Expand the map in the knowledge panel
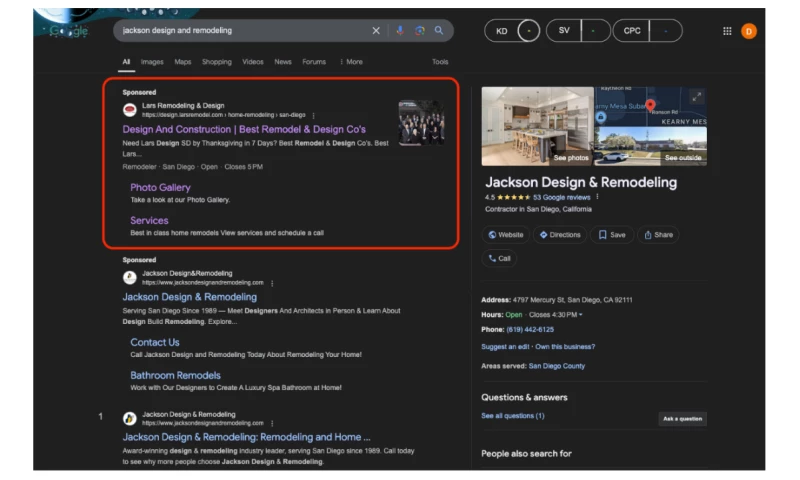 tap(696, 96)
